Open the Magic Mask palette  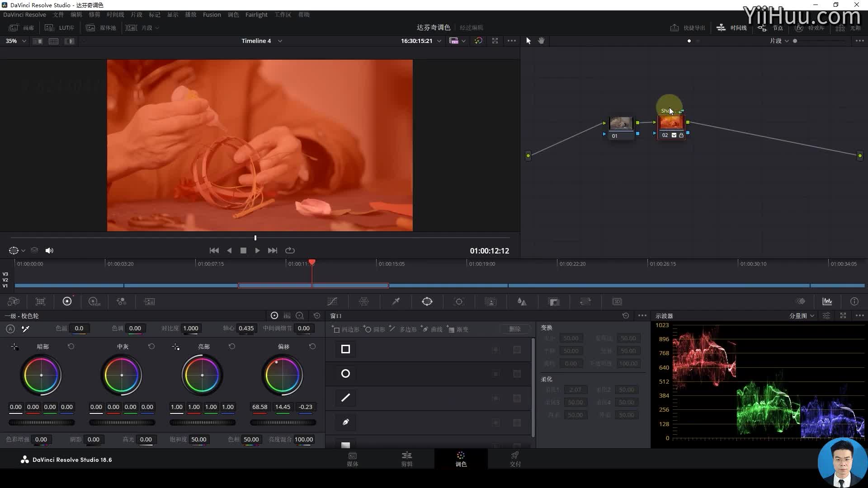[491, 301]
